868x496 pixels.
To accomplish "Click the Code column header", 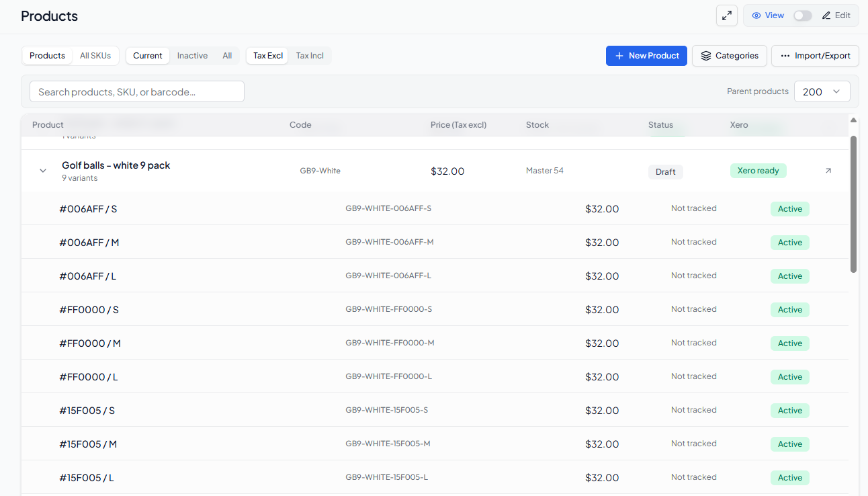I will (300, 125).
